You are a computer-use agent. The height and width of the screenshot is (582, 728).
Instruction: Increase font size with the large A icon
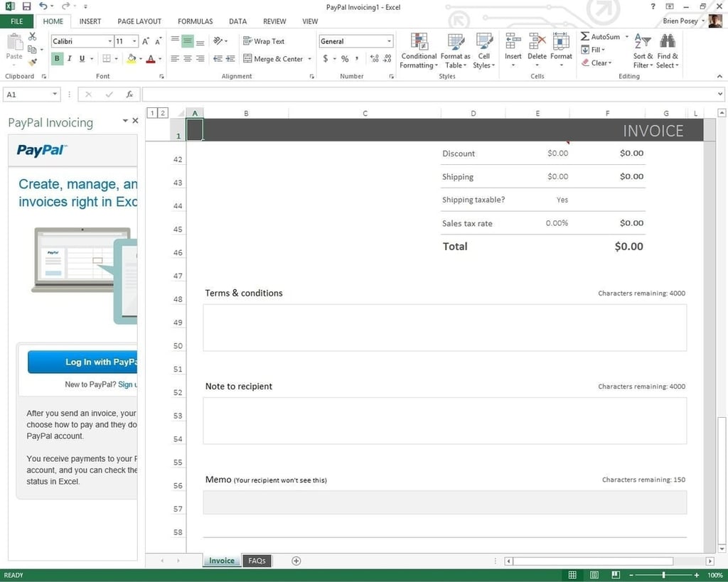(145, 41)
